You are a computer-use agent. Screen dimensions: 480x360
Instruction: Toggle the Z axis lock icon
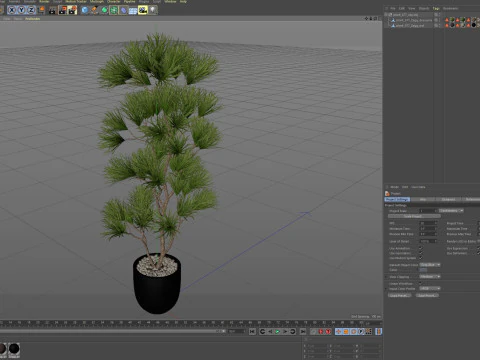[x=31, y=10]
